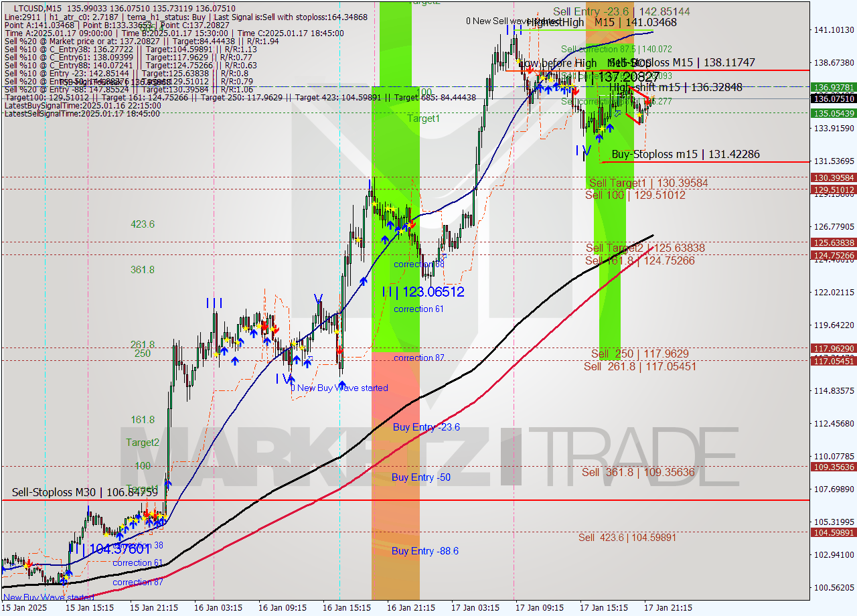Click the 'Sell 161.8 | 124.75266' label
The width and height of the screenshot is (857, 616).
pos(639,260)
